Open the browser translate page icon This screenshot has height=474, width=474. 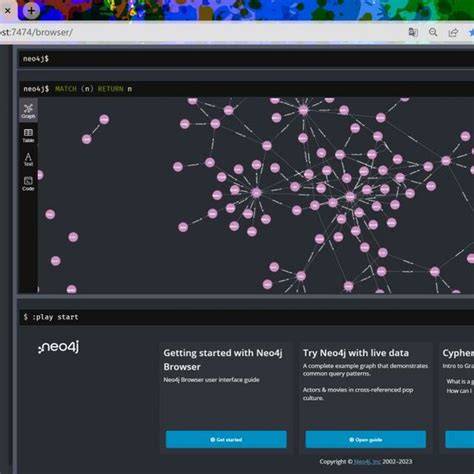click(x=413, y=32)
